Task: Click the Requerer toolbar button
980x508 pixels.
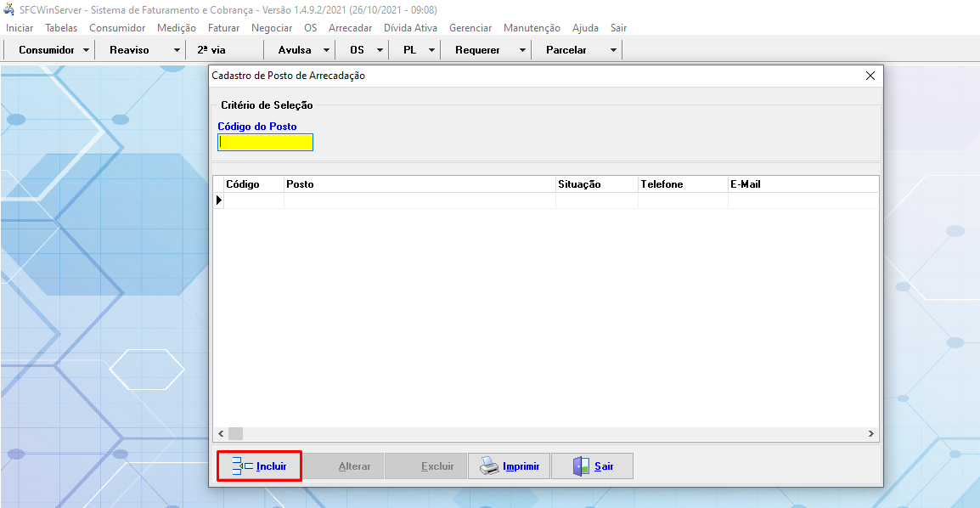Action: [477, 50]
